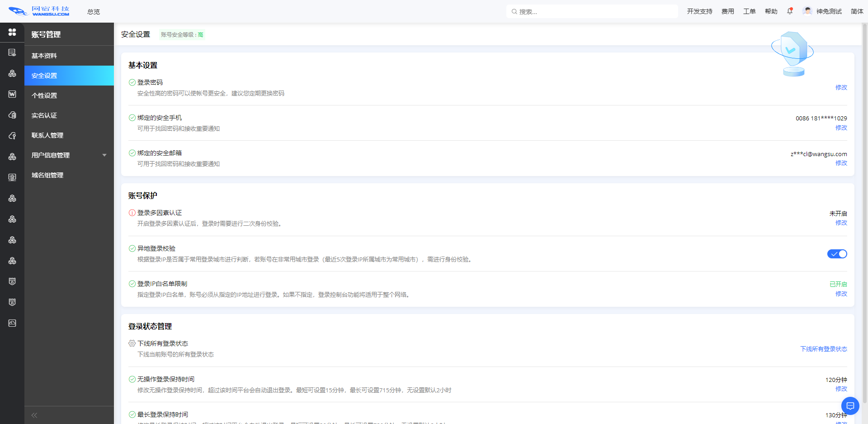This screenshot has width=868, height=424.
Task: Click sidebar monitor screen icon
Action: pyautogui.click(x=12, y=177)
